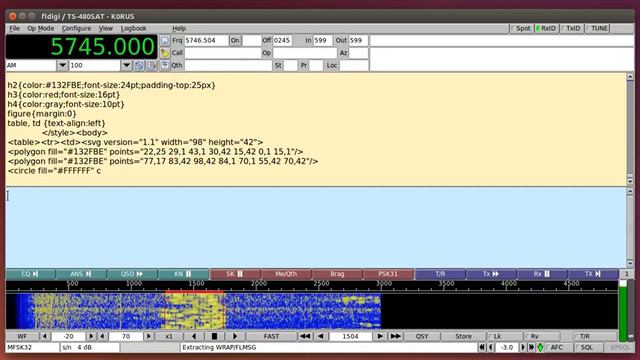
Task: Click the Frq field showing 5746.504
Action: [x=206, y=40]
